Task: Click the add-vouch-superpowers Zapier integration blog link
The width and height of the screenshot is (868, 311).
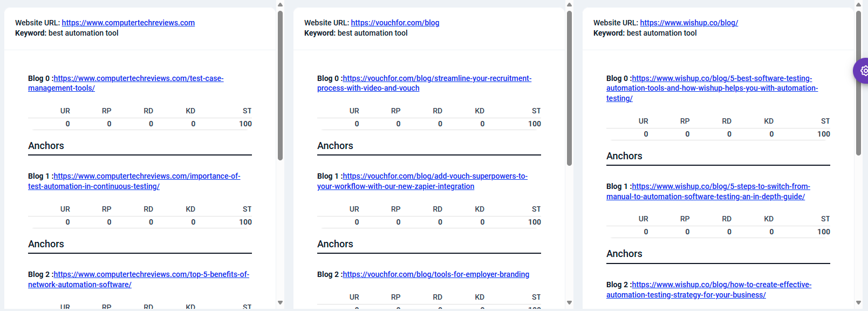Action: (422, 181)
